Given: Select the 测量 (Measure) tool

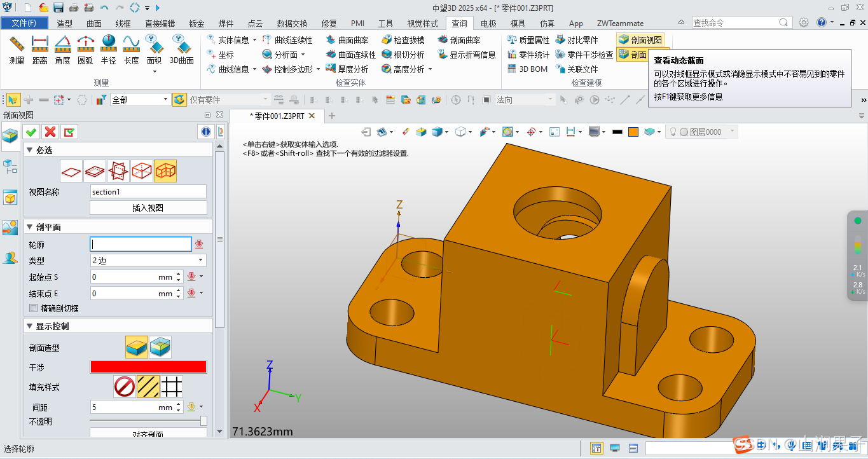Looking at the screenshot, I should pyautogui.click(x=17, y=50).
